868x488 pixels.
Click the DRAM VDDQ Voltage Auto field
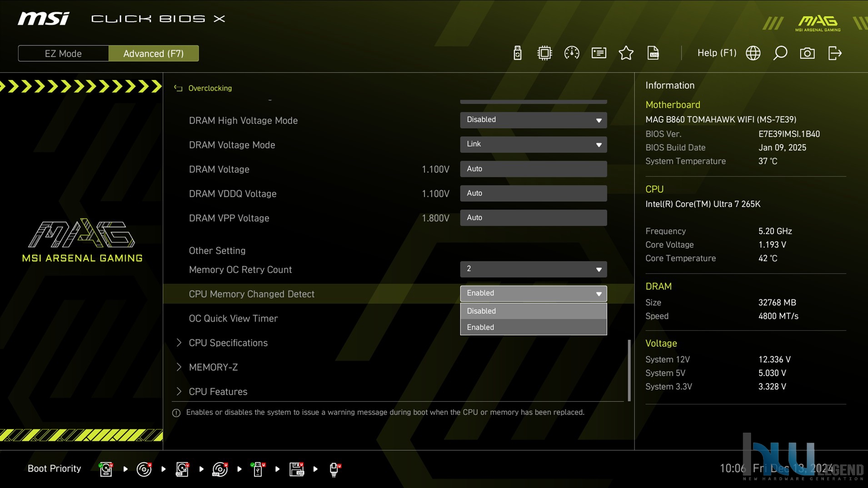coord(533,194)
